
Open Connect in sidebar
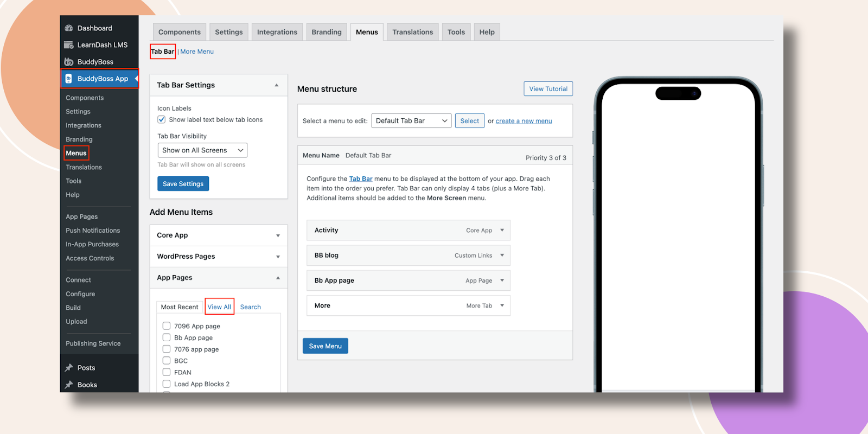tap(79, 280)
